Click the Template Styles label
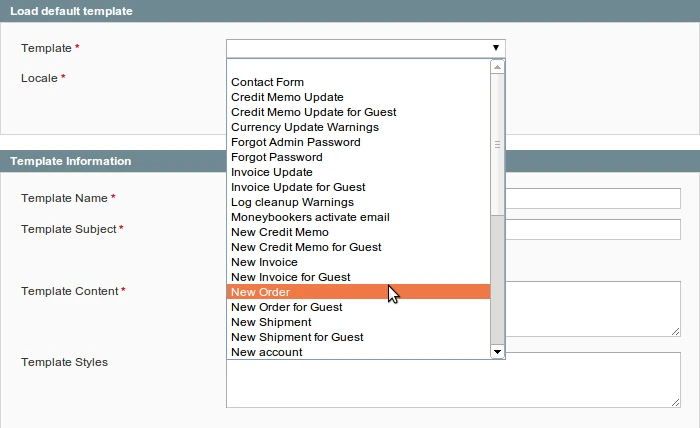Image resolution: width=700 pixels, height=428 pixels. pyautogui.click(x=64, y=362)
